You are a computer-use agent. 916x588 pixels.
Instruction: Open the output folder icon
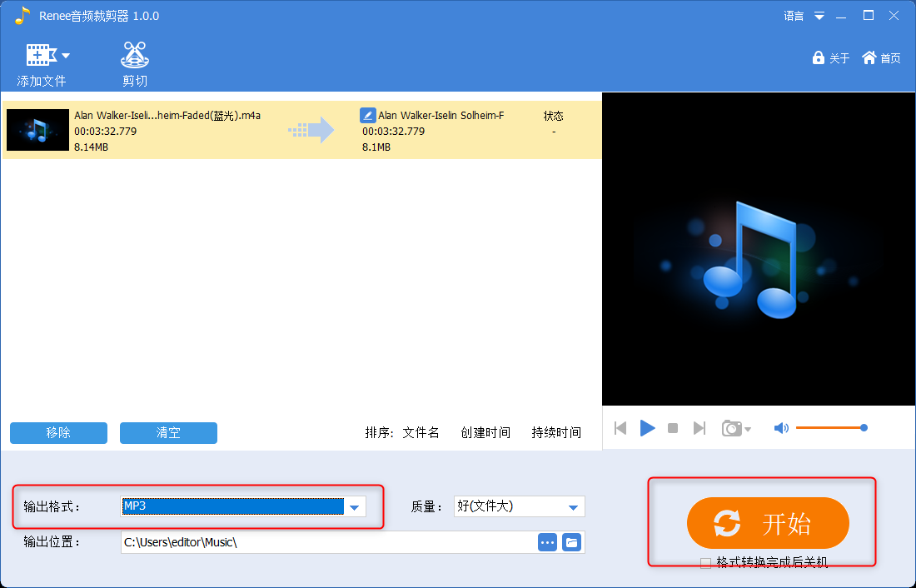pos(572,542)
